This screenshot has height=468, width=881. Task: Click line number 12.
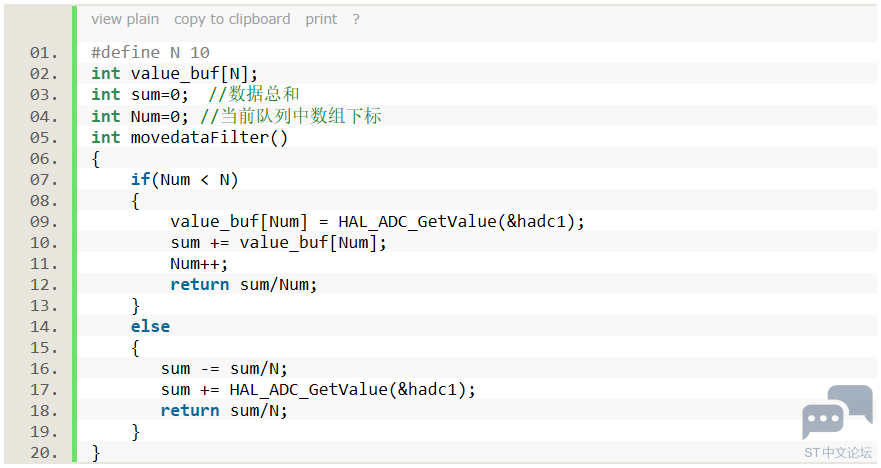(44, 285)
